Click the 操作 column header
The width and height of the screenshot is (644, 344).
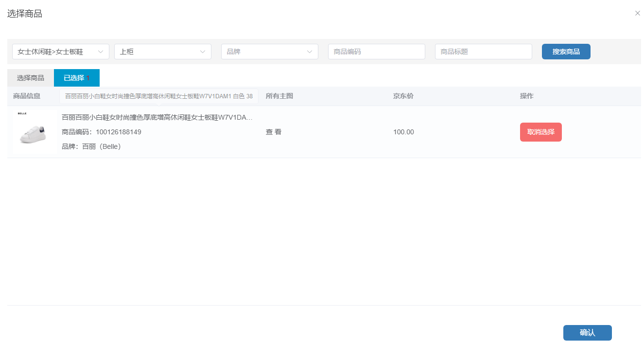[526, 96]
